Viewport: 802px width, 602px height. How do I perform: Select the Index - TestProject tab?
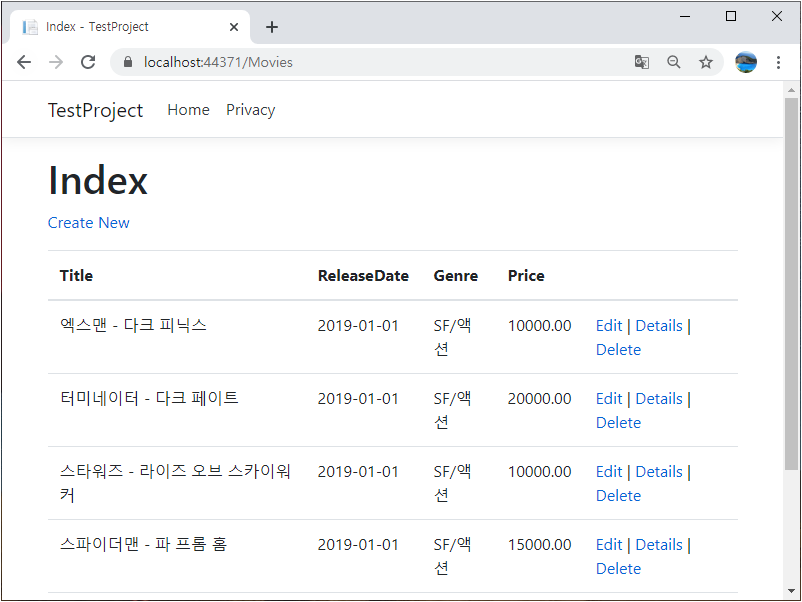[x=130, y=27]
